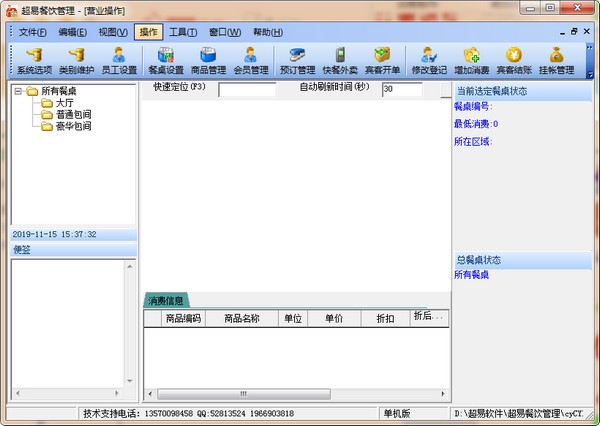Click the 挂帐管理 toolbar icon

click(556, 61)
